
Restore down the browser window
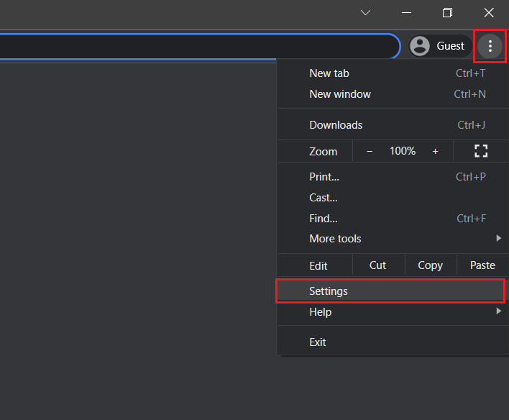tap(447, 13)
